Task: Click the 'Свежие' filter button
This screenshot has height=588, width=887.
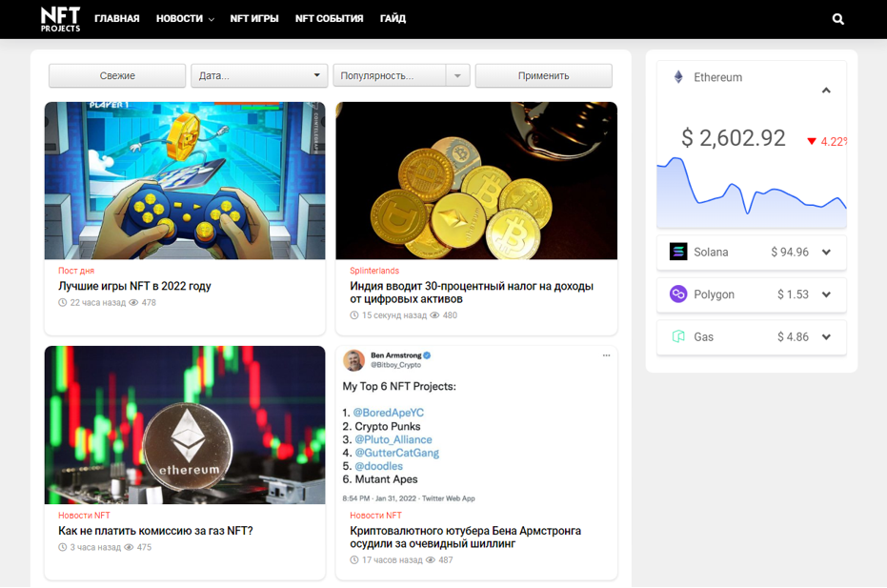Action: (x=117, y=76)
